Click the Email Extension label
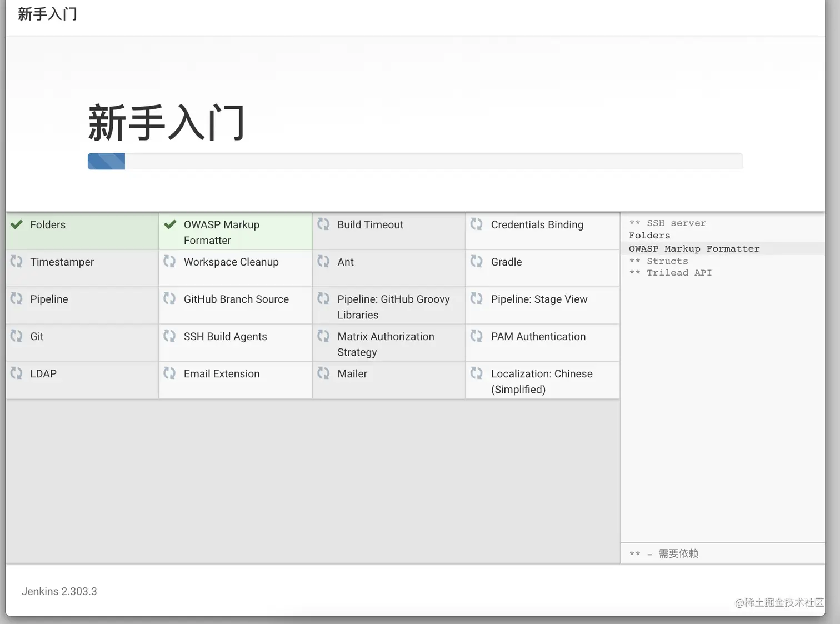 pos(222,373)
